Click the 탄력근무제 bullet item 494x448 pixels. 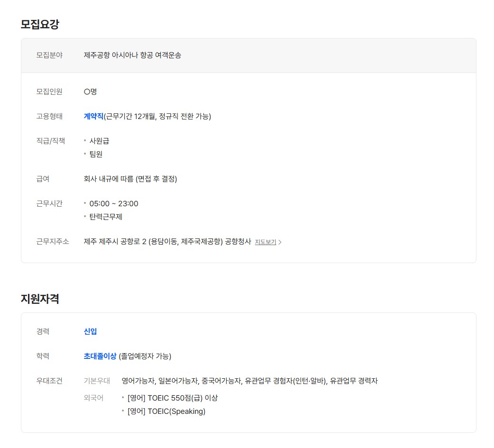[x=106, y=217]
